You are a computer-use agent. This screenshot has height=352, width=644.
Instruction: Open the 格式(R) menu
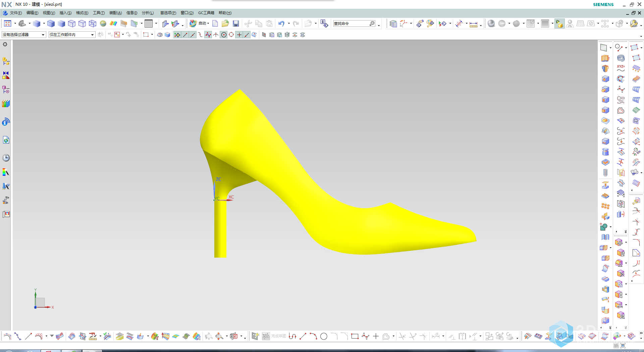coord(82,13)
